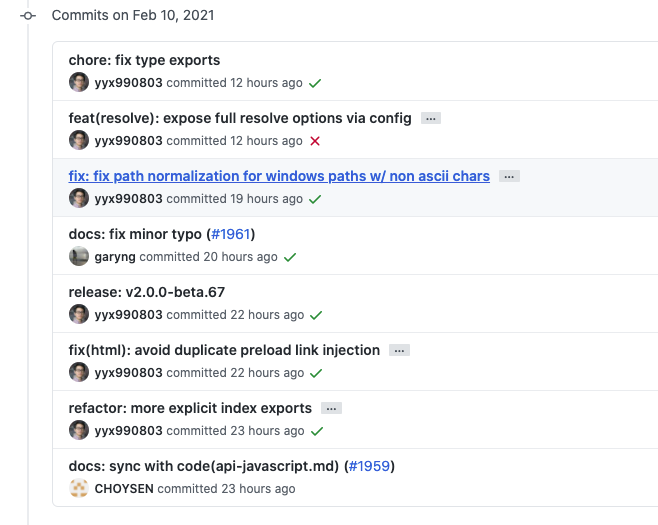The width and height of the screenshot is (658, 525).
Task: Expand ellipsis on path normalization commit
Action: (509, 176)
